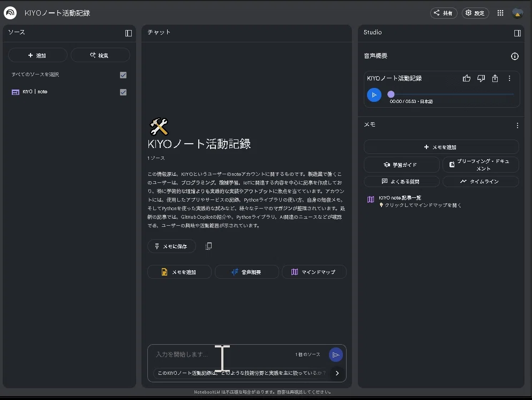Open audio overview more options menu
Image resolution: width=532 pixels, height=400 pixels.
coord(509,78)
